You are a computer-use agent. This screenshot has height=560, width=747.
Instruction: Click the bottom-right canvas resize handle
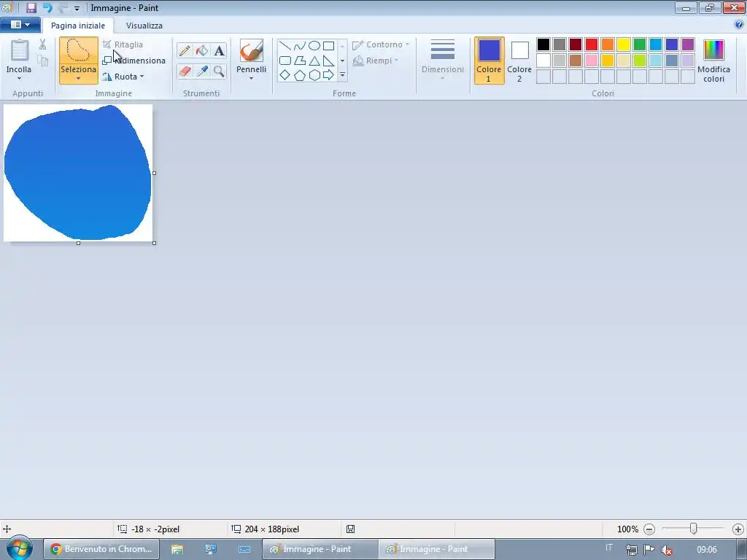click(x=155, y=244)
